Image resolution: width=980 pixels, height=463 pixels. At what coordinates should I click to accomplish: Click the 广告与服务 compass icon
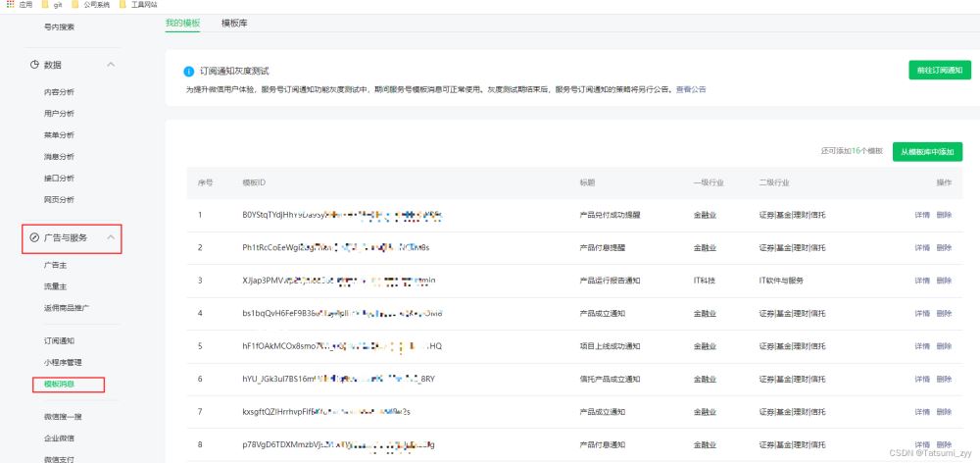tap(34, 238)
